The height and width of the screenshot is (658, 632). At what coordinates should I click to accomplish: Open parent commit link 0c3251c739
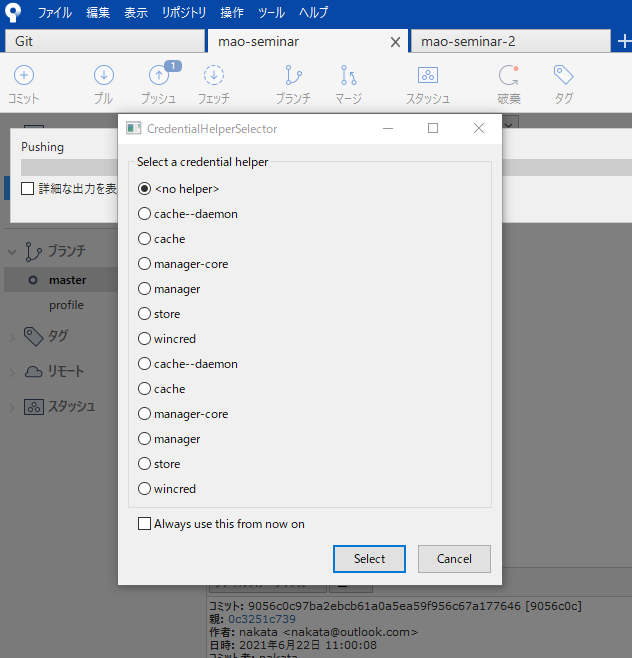pyautogui.click(x=262, y=619)
